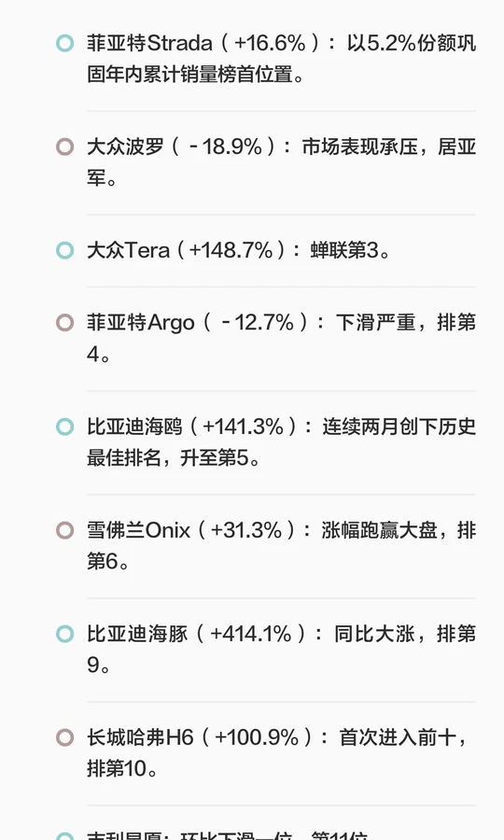This screenshot has height=840, width=504.
Task: Click the teal bullet beside 比亚迪海豚
Action: click(x=64, y=634)
